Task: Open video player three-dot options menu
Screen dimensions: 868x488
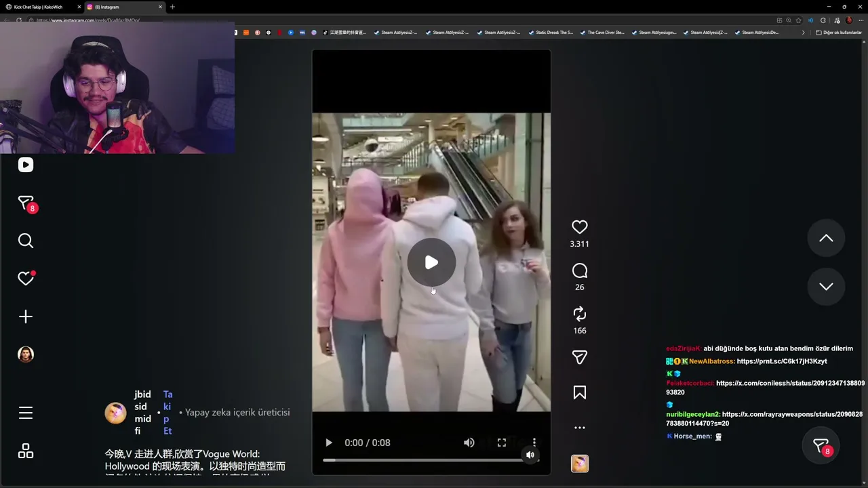Action: [534, 443]
